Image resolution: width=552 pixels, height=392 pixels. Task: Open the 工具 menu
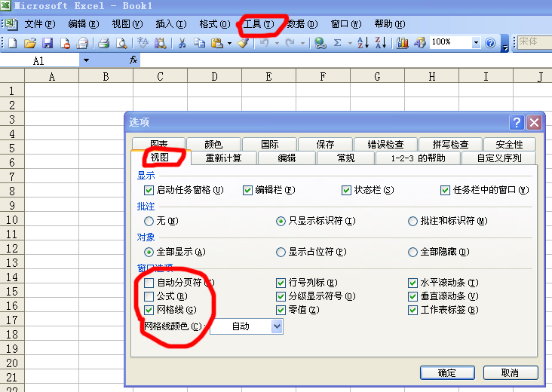[x=259, y=24]
